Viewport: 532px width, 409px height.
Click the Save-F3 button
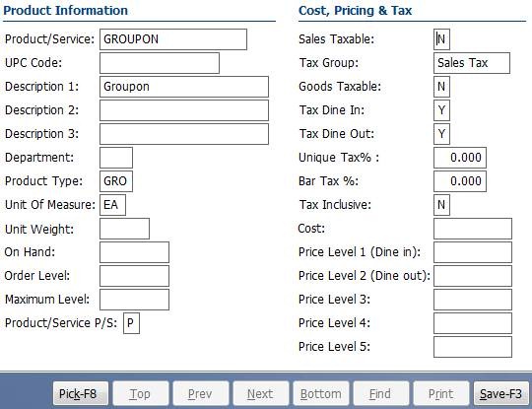[x=500, y=393]
